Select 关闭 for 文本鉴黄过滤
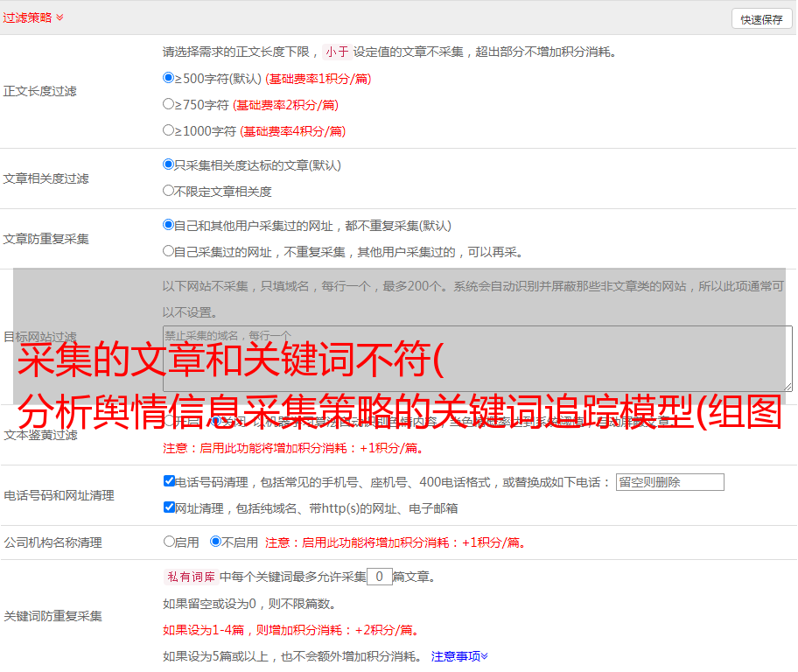The height and width of the screenshot is (672, 798). click(215, 421)
